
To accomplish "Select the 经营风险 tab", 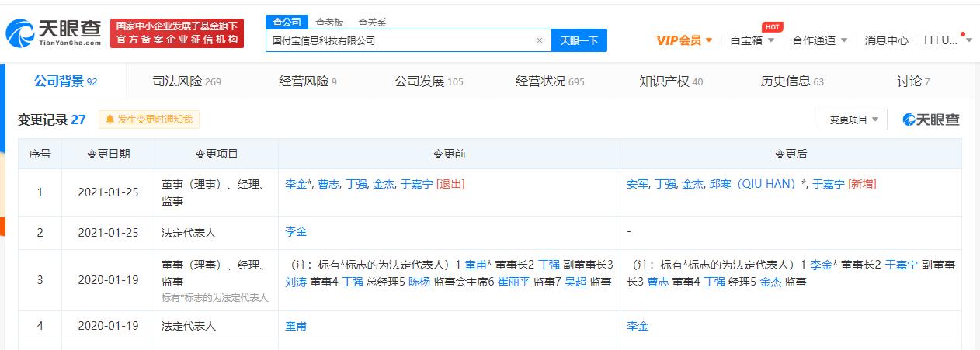I will tap(308, 81).
